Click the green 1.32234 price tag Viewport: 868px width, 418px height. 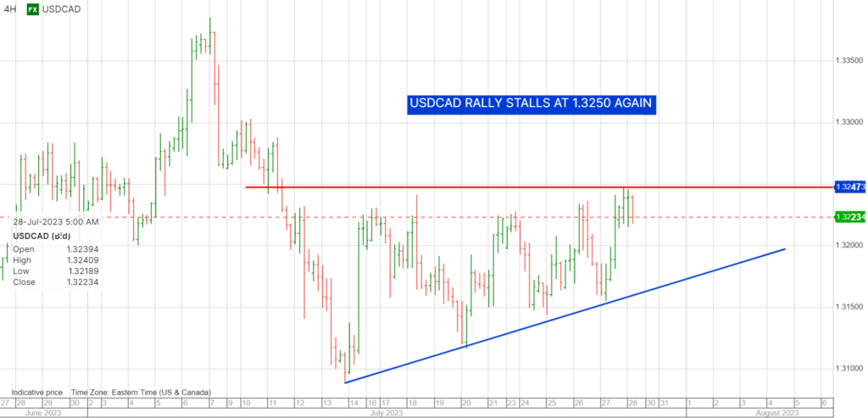(849, 217)
